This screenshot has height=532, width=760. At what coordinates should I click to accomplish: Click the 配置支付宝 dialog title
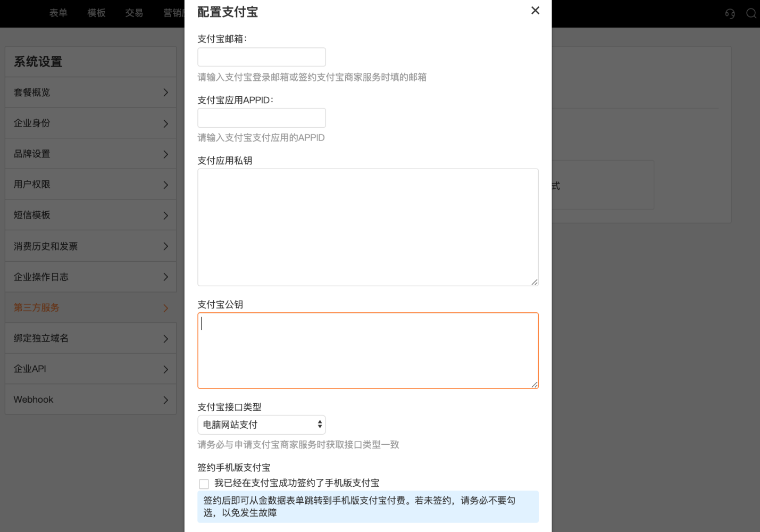[x=228, y=12]
